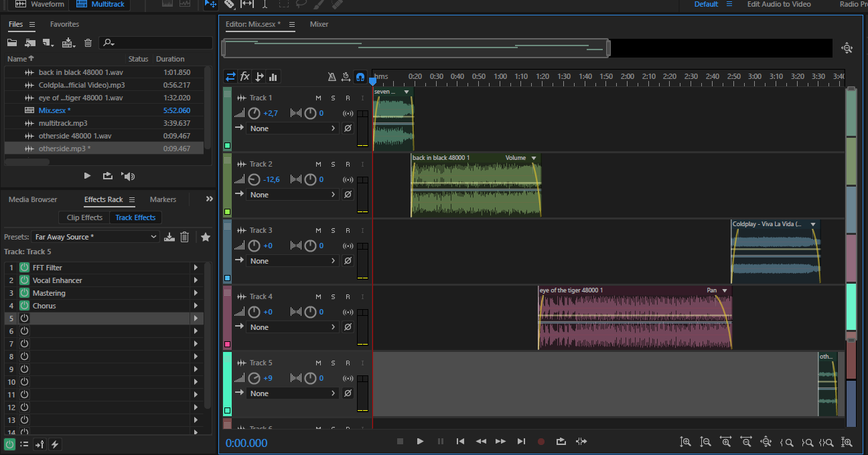Switch to the Favorites tab
This screenshot has height=455, width=868.
tap(64, 24)
